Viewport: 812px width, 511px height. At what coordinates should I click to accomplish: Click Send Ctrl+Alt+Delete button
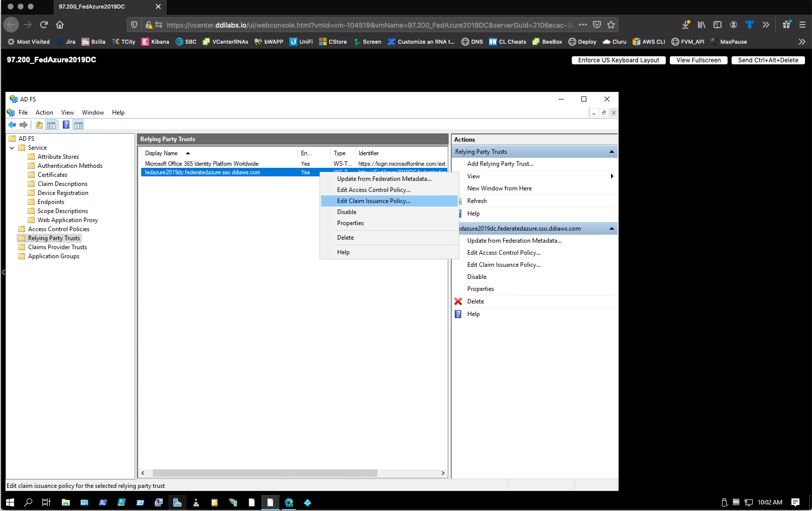(768, 60)
